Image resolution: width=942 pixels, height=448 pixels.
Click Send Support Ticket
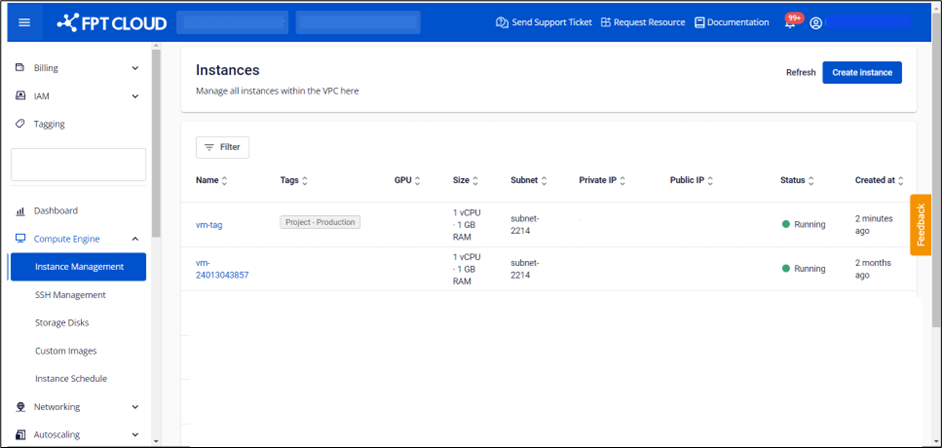coord(544,22)
